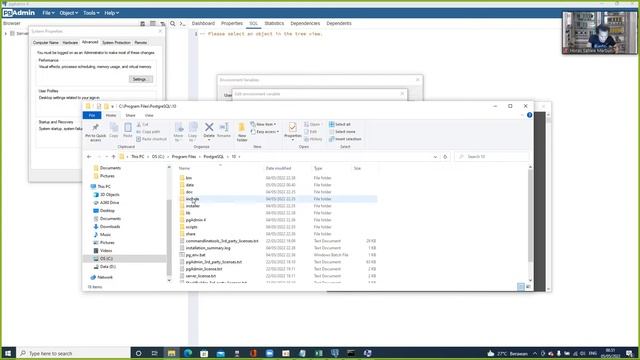Select Hardware tab in System Properties
This screenshot has width=640, height=360.
[70, 42]
